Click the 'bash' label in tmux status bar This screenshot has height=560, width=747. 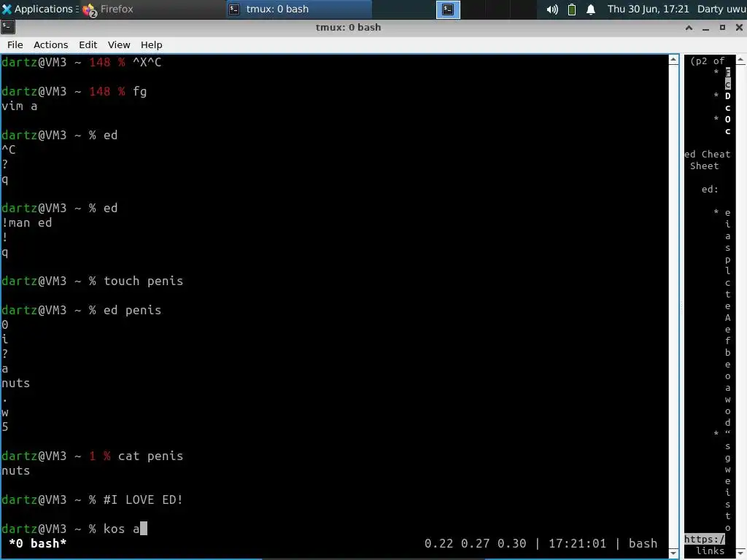pos(643,543)
